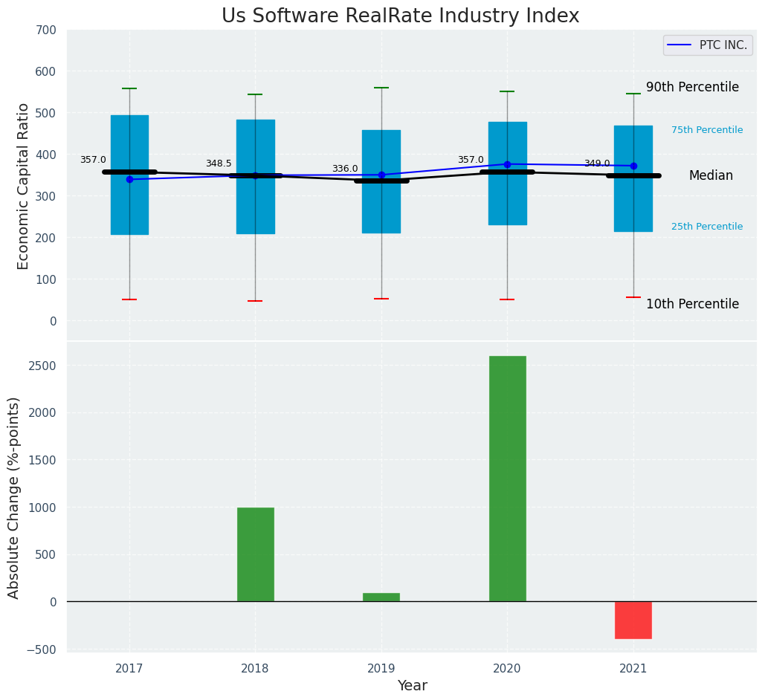Click the tall 2020 green change bar

coord(508,479)
